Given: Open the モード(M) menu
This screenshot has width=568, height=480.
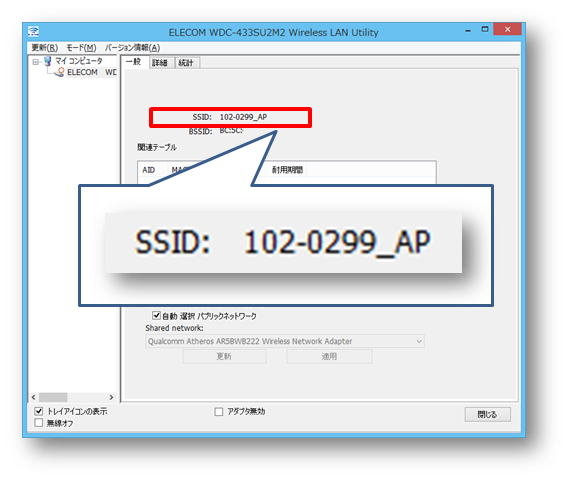Looking at the screenshot, I should point(82,48).
